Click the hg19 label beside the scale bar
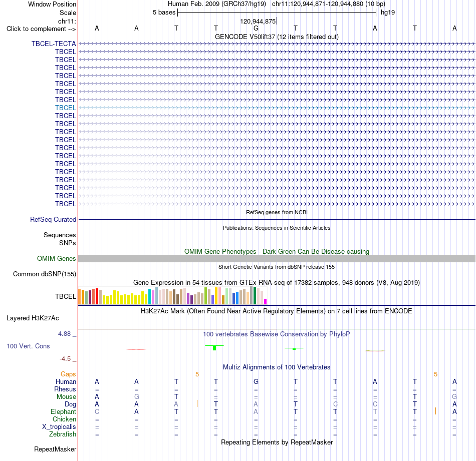The image size is (476, 461). pyautogui.click(x=388, y=13)
